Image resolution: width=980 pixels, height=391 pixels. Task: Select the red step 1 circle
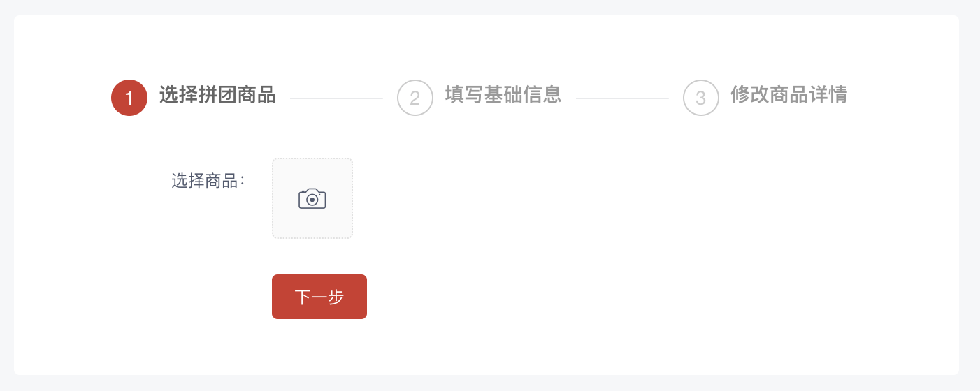click(x=129, y=98)
